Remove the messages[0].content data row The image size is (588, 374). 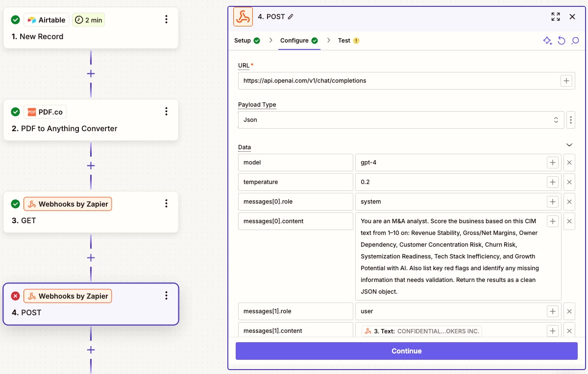pyautogui.click(x=569, y=221)
